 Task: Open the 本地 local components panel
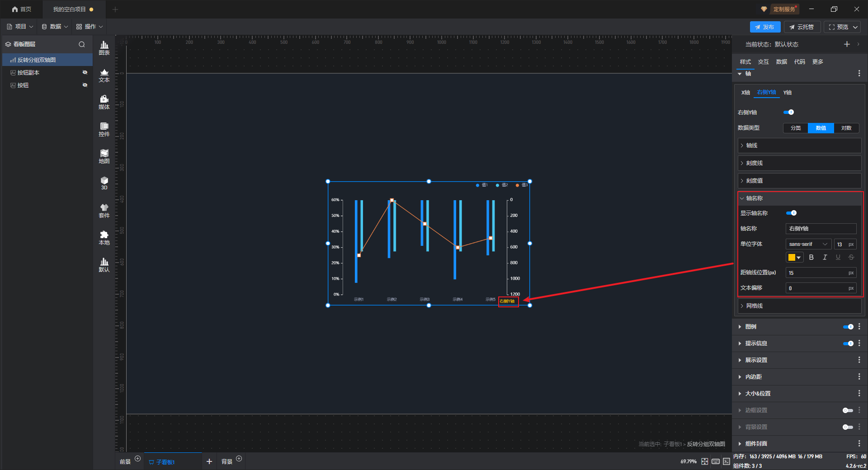(x=104, y=238)
